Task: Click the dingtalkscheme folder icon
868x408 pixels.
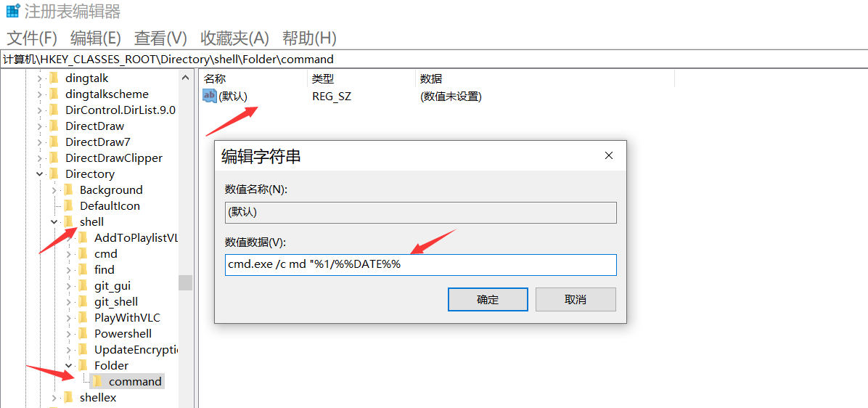Action: coord(54,94)
